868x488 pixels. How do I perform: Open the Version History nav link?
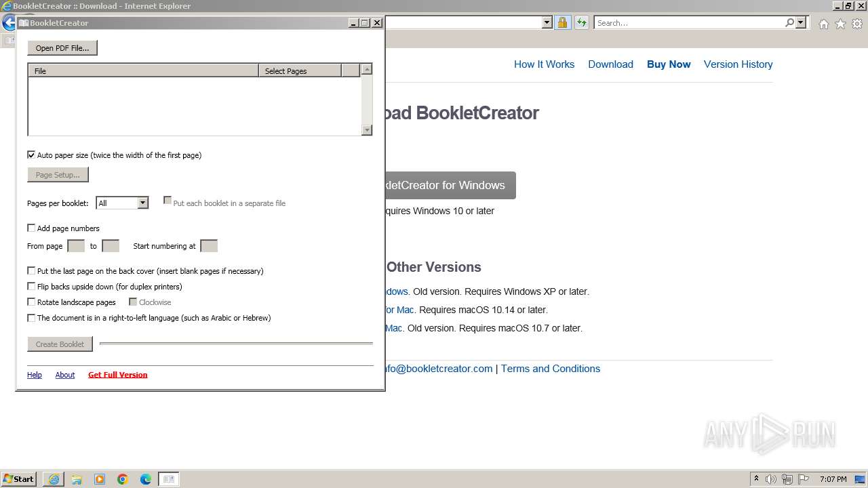click(x=738, y=64)
